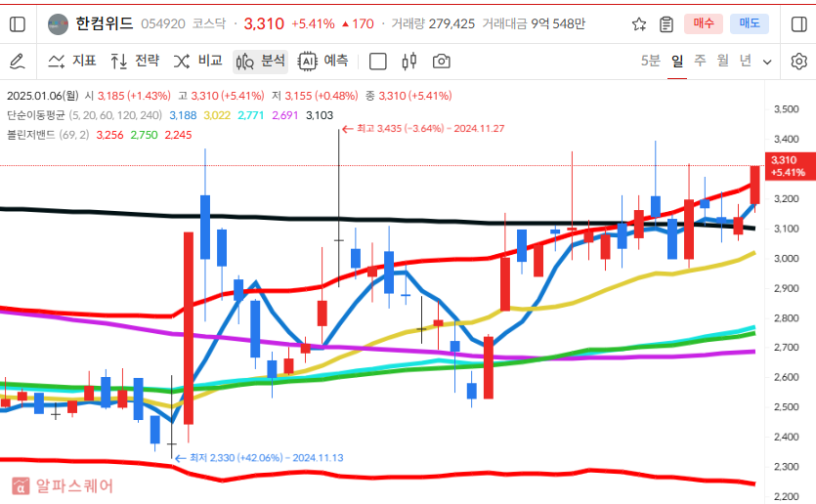
Task: Click the 120-day moving average value 2,691
Action: tap(285, 115)
